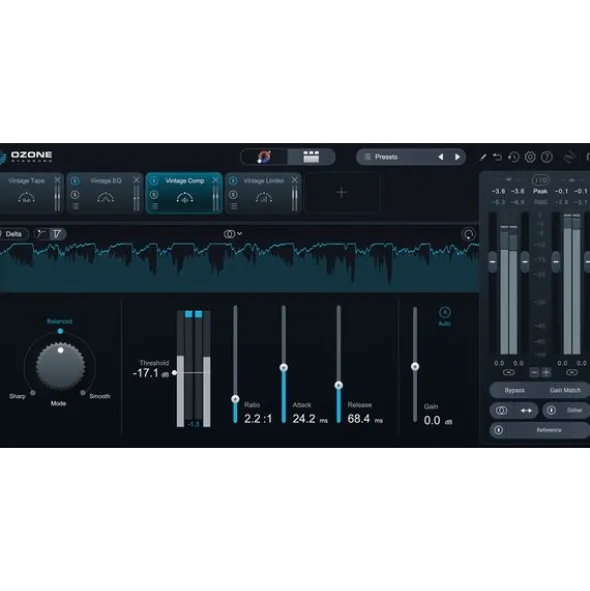Select the Vintage EQ module tab
The image size is (590, 591).
106,193
